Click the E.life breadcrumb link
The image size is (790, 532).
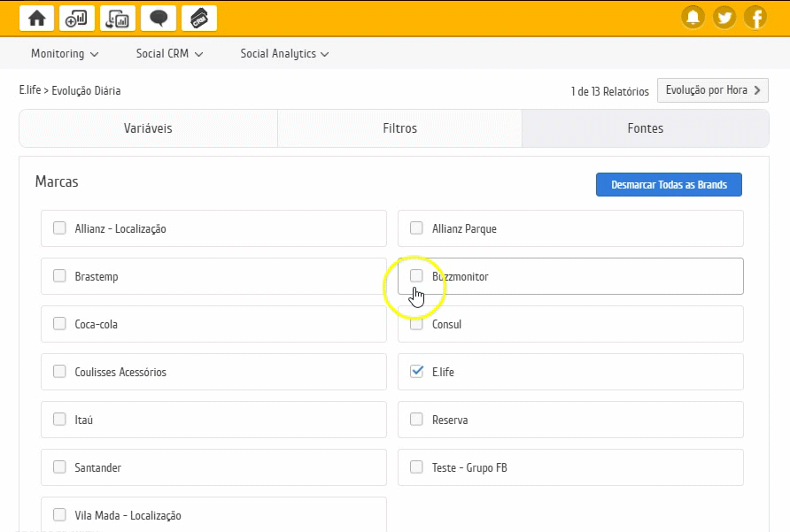30,90
